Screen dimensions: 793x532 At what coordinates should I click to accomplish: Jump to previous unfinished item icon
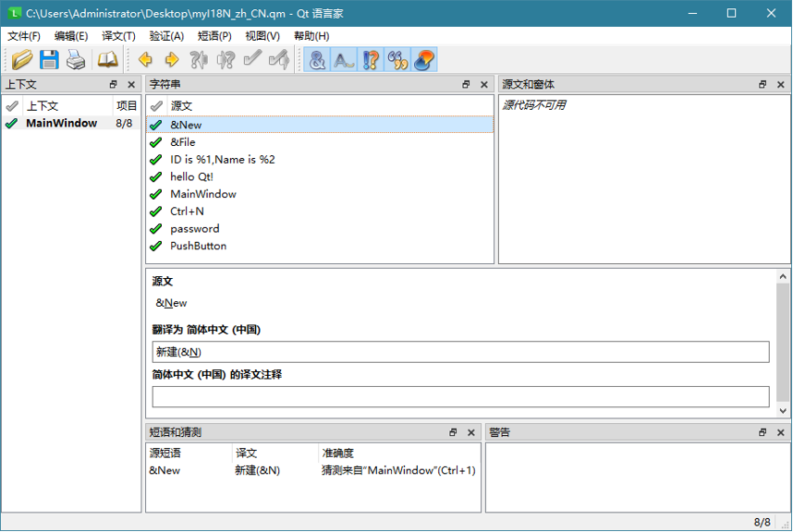pyautogui.click(x=199, y=60)
